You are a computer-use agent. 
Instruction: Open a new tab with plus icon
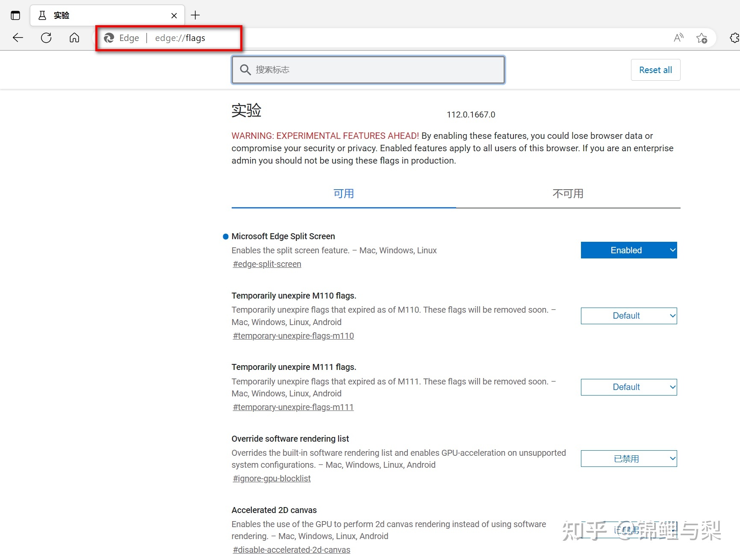(x=195, y=15)
